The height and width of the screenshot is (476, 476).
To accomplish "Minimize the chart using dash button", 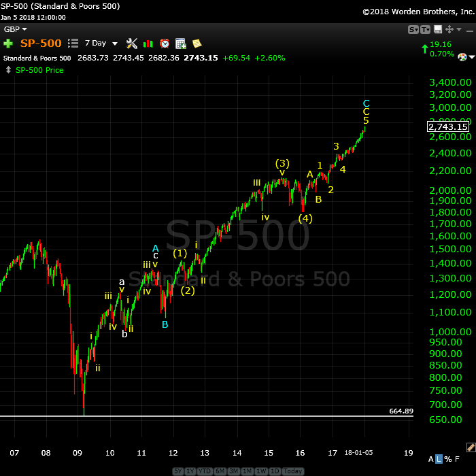I will click(470, 31).
